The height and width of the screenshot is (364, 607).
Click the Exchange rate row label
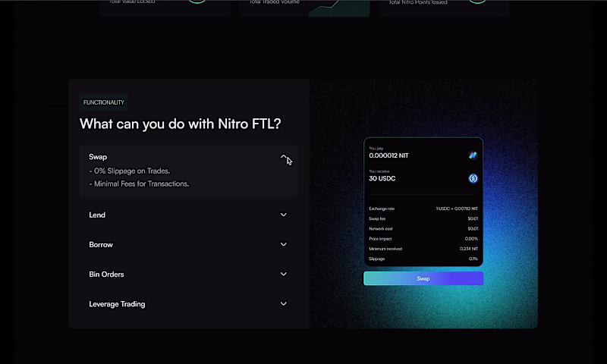click(382, 209)
